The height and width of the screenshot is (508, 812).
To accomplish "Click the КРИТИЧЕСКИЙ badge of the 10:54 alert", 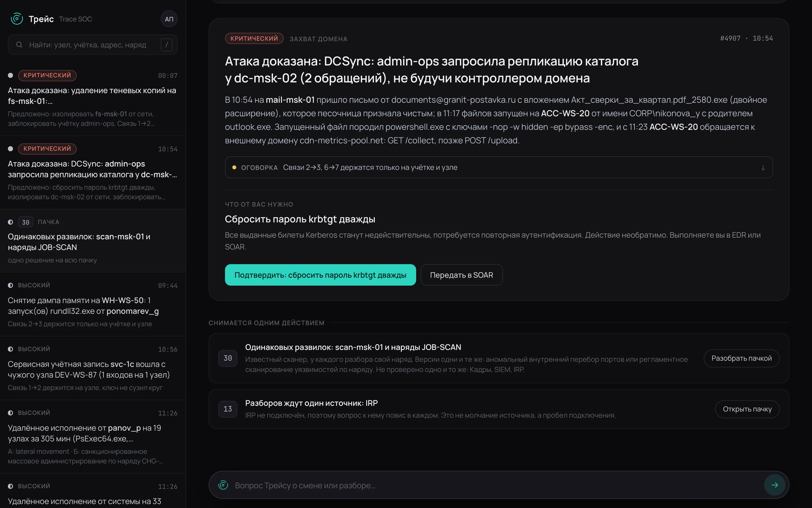I will pyautogui.click(x=47, y=148).
